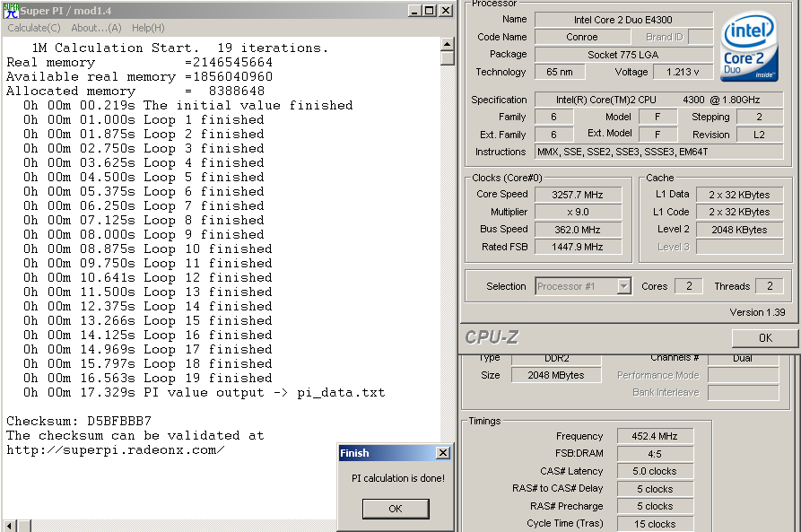801x532 pixels.
Task: Click OK in the Finish dialog
Action: 396,509
